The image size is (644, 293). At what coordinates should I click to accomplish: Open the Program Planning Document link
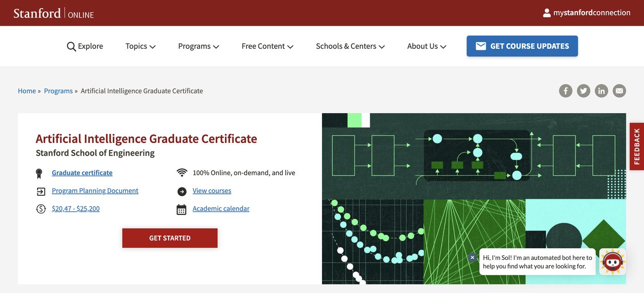(x=95, y=191)
